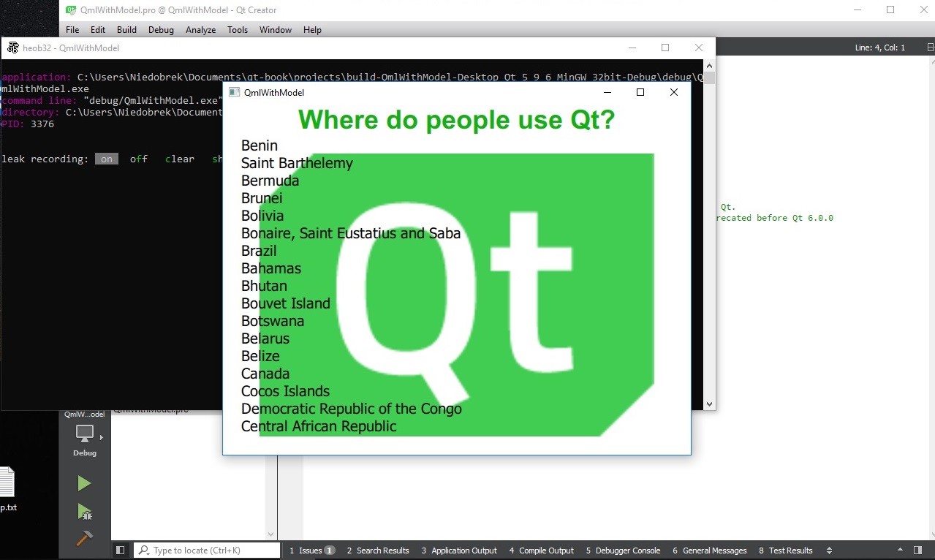Select Benin in the country list
Image resolution: width=935 pixels, height=560 pixels.
pos(260,145)
